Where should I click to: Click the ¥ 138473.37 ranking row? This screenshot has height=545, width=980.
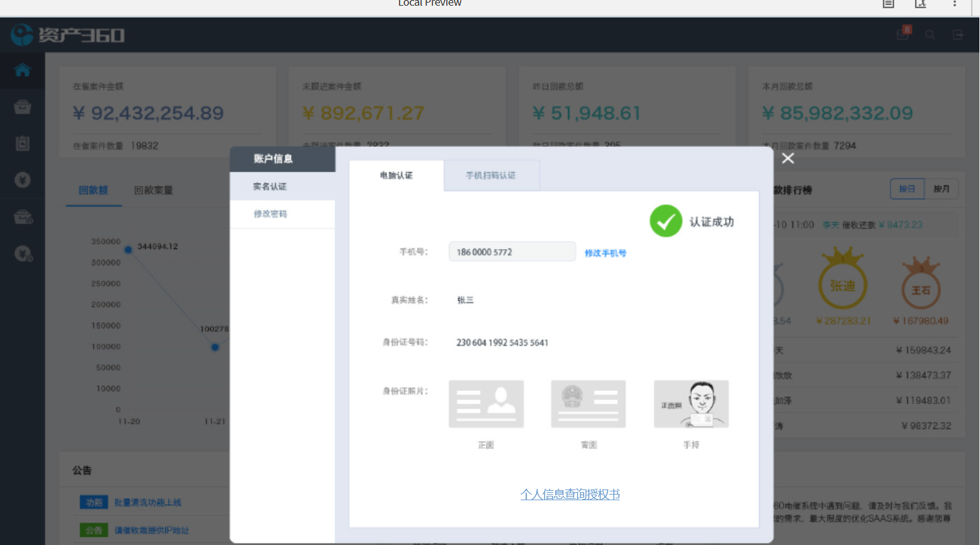pyautogui.click(x=923, y=375)
